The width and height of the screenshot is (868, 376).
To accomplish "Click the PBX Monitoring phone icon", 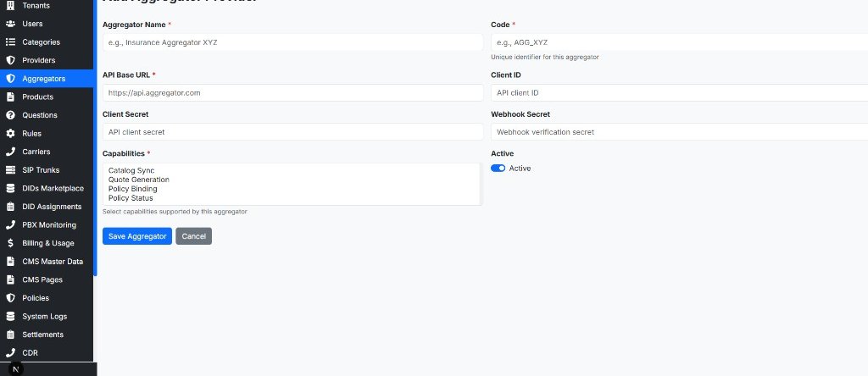I will tap(10, 224).
